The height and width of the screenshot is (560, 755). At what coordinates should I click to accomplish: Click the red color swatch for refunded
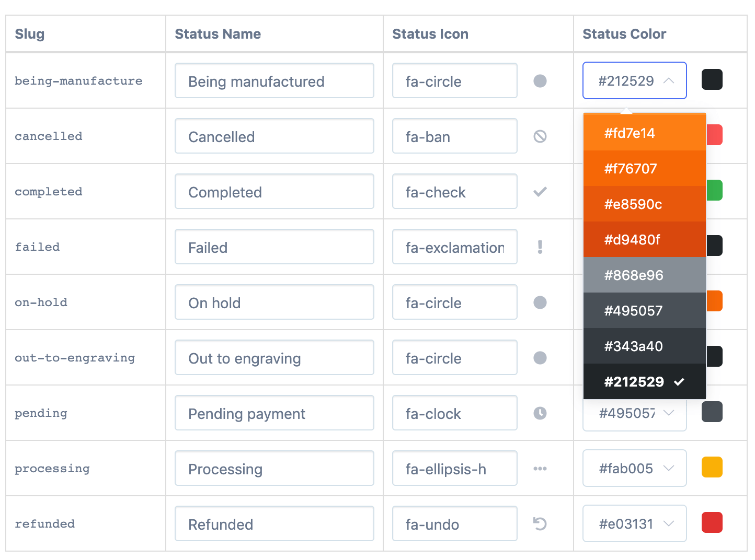(712, 522)
